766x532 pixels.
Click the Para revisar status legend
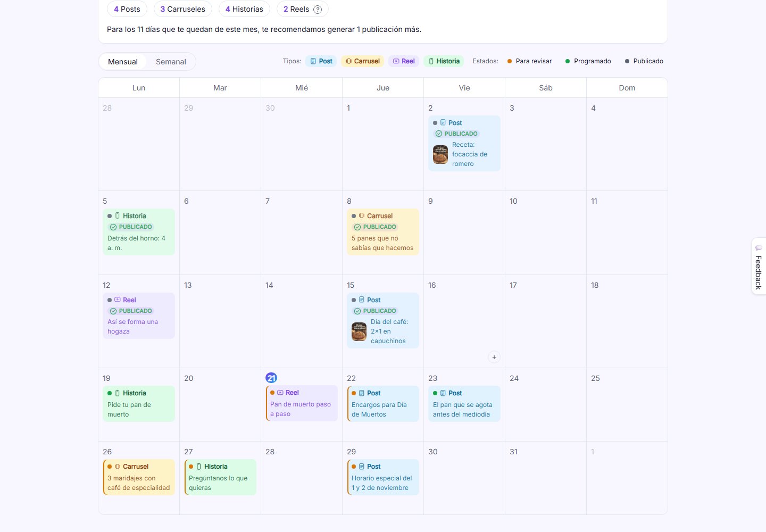(530, 61)
